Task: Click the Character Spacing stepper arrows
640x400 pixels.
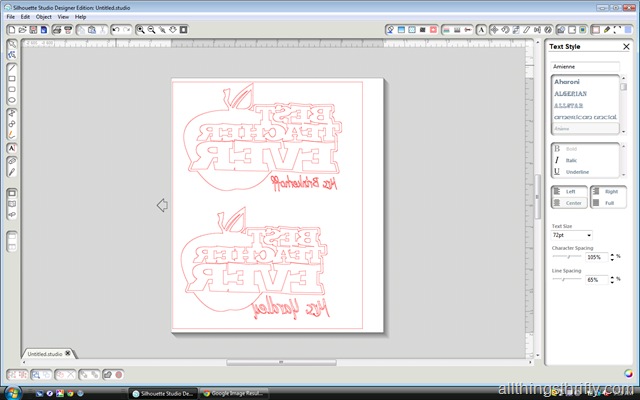Action: [x=612, y=257]
